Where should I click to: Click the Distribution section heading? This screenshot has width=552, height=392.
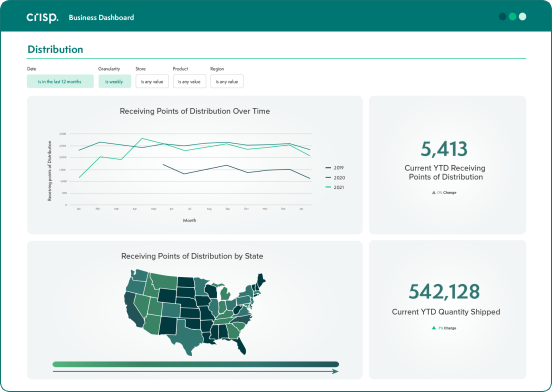(x=55, y=49)
